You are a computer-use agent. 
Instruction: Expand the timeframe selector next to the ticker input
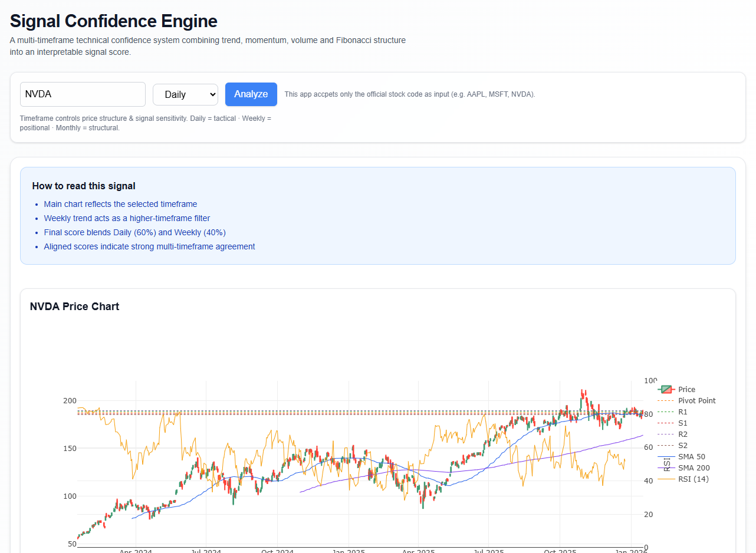point(185,94)
